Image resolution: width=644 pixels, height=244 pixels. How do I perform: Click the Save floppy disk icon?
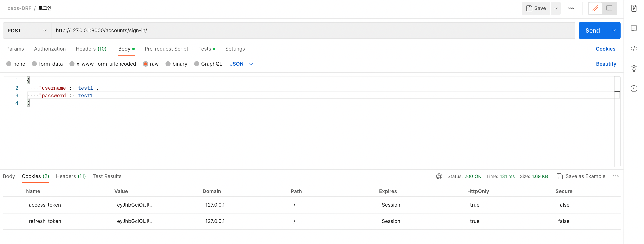point(529,8)
